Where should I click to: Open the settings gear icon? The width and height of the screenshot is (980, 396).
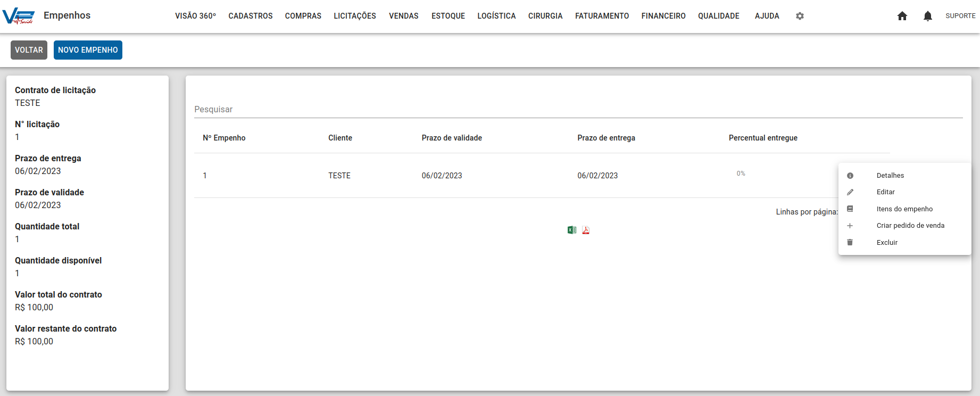point(800,16)
